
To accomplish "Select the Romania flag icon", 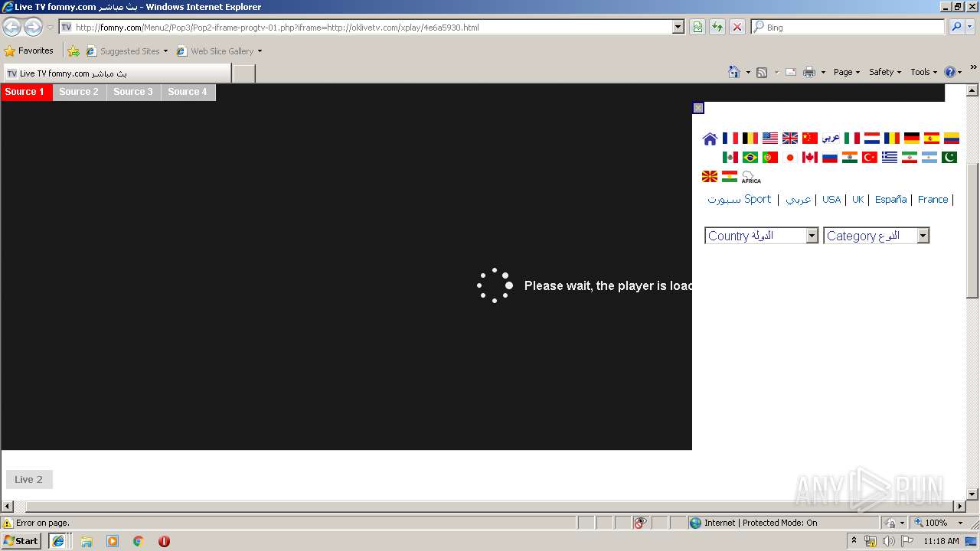I will 892,139.
